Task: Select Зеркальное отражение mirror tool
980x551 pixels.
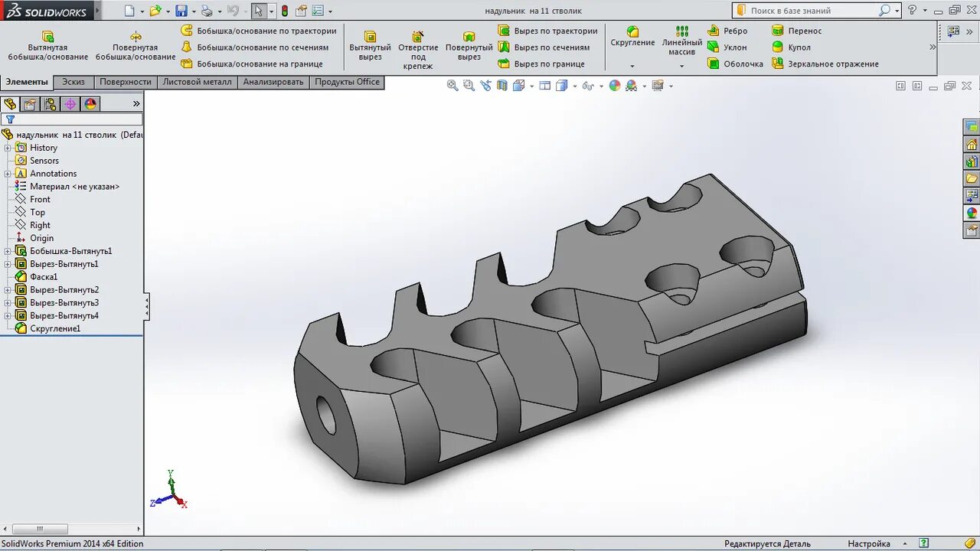Action: (825, 64)
